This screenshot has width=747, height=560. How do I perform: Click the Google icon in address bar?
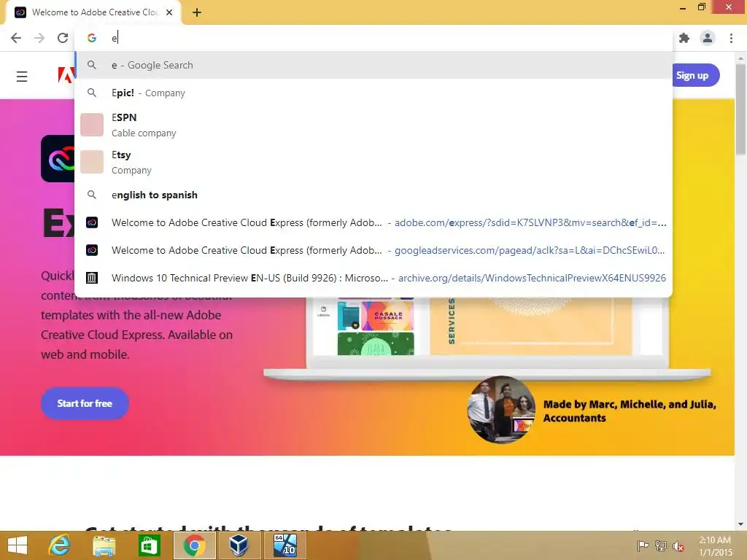tap(92, 38)
